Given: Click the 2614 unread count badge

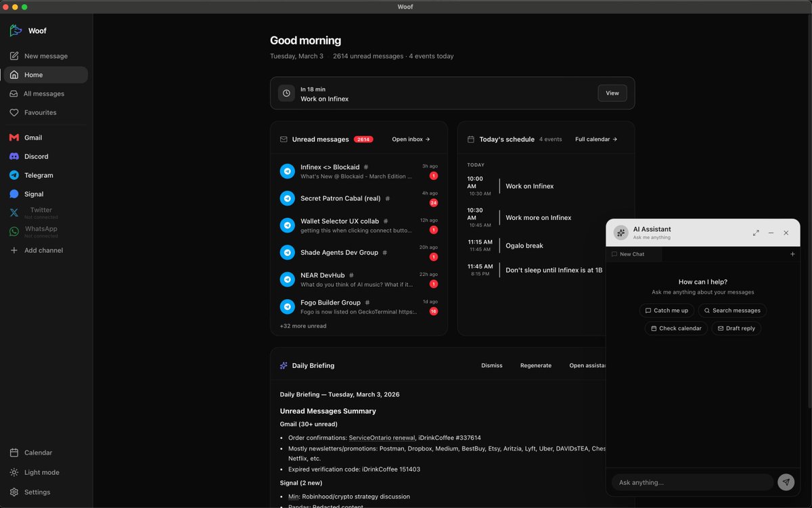Looking at the screenshot, I should 363,139.
